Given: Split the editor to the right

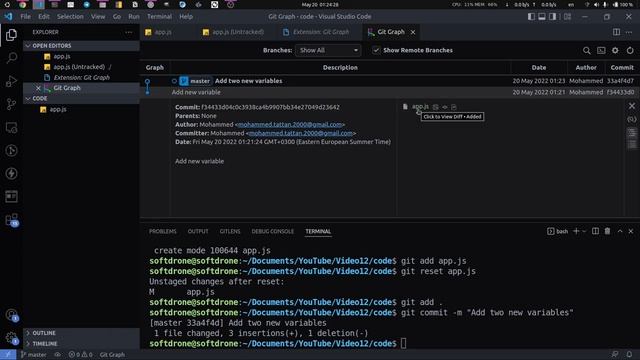Looking at the screenshot, I should point(616,32).
